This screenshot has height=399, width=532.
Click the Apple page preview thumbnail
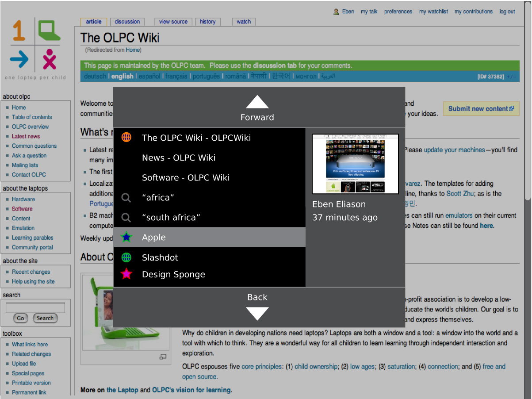(x=355, y=164)
